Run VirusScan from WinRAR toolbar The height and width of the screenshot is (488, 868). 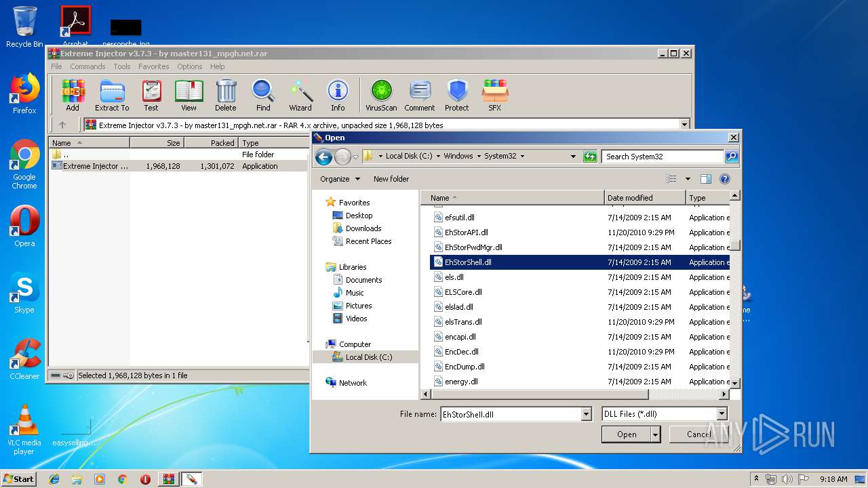pos(381,95)
